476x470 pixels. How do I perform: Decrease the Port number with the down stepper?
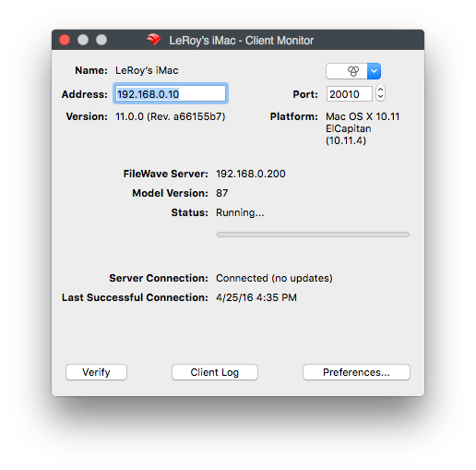click(x=380, y=97)
